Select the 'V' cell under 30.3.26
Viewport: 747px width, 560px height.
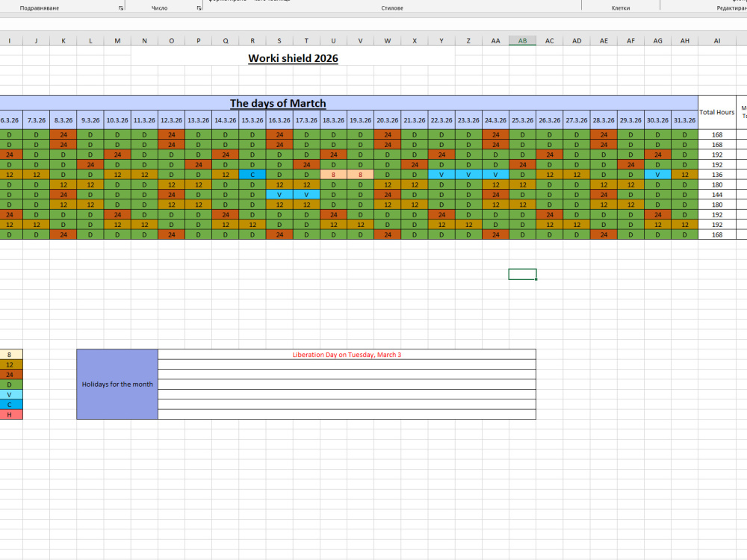(658, 175)
